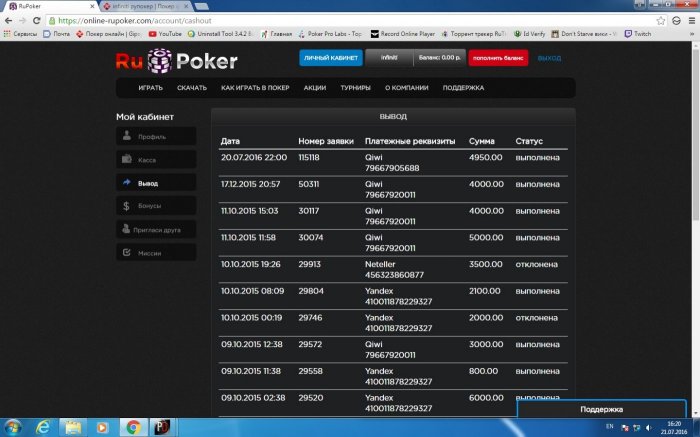Open Бонусы sidebar item

(156, 206)
